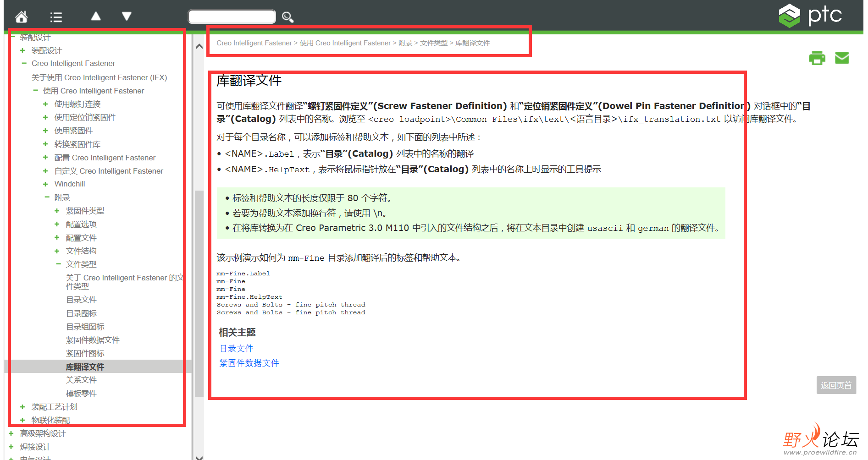Open 关于 Creo Intelligent Fastener 的文件类型 topic

coord(125,282)
